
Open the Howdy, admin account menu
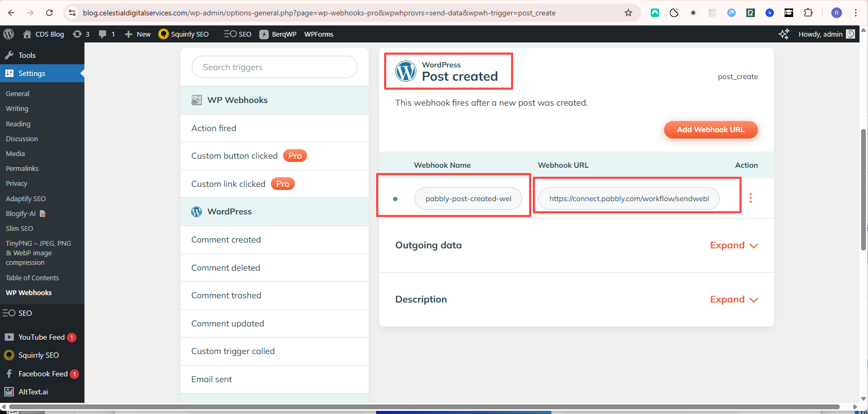(x=827, y=34)
